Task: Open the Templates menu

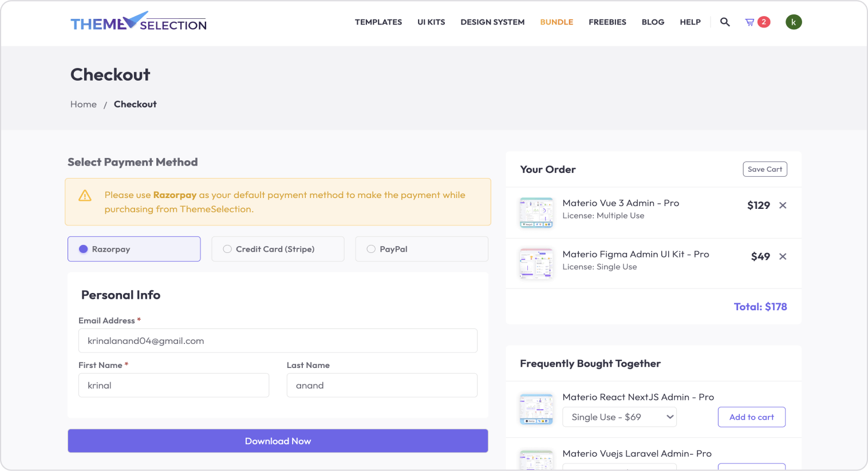Action: 378,22
